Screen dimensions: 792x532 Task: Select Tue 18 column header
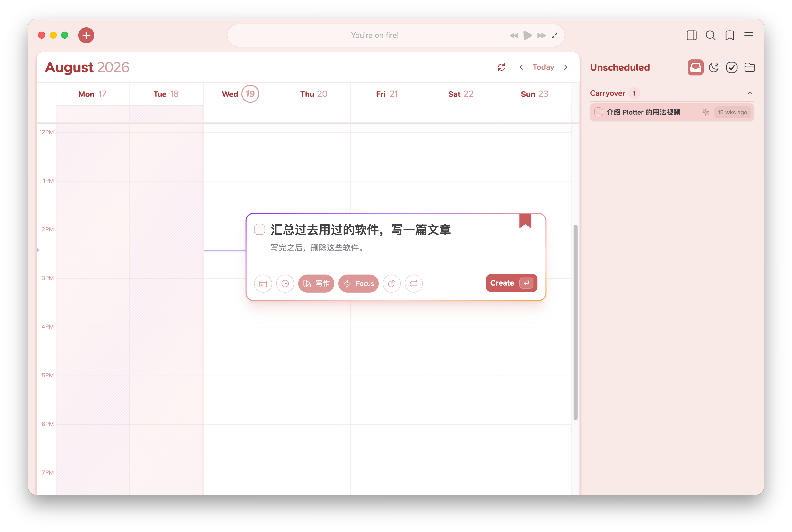click(166, 94)
